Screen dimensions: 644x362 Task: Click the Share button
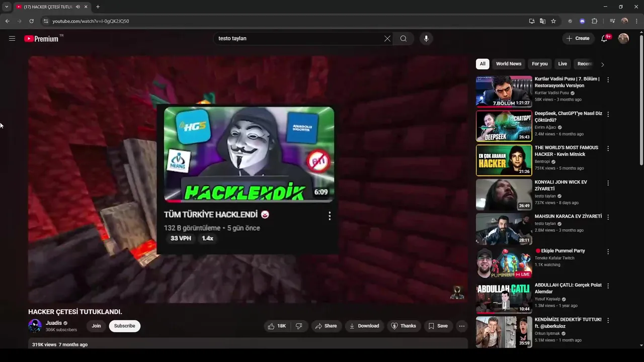(x=326, y=326)
